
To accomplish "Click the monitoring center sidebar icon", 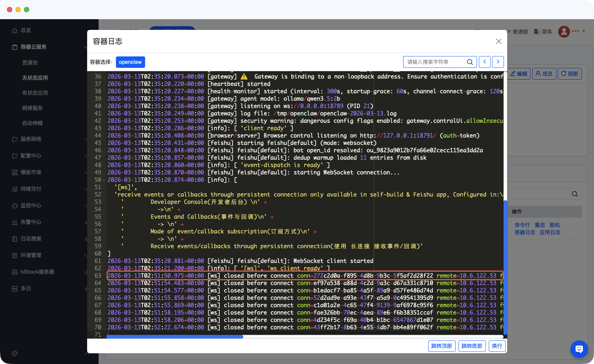I will click(15, 206).
